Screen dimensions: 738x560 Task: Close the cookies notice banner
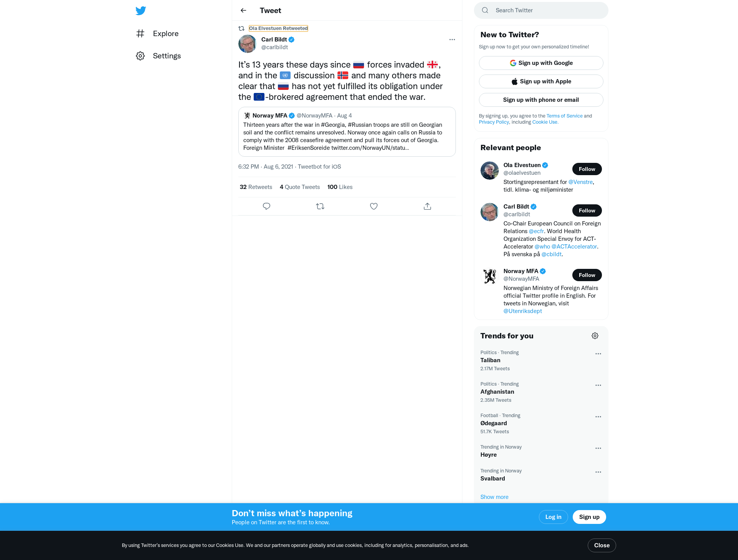pos(602,545)
